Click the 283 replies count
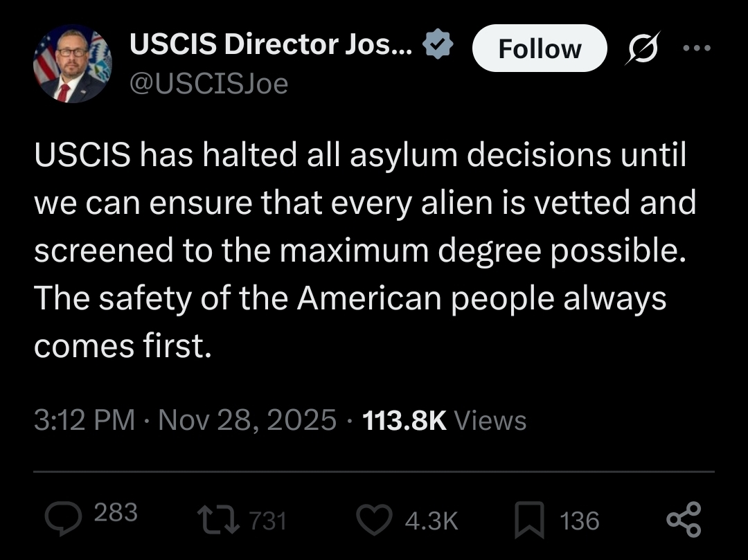Screen dimensions: 748x560 [115, 513]
